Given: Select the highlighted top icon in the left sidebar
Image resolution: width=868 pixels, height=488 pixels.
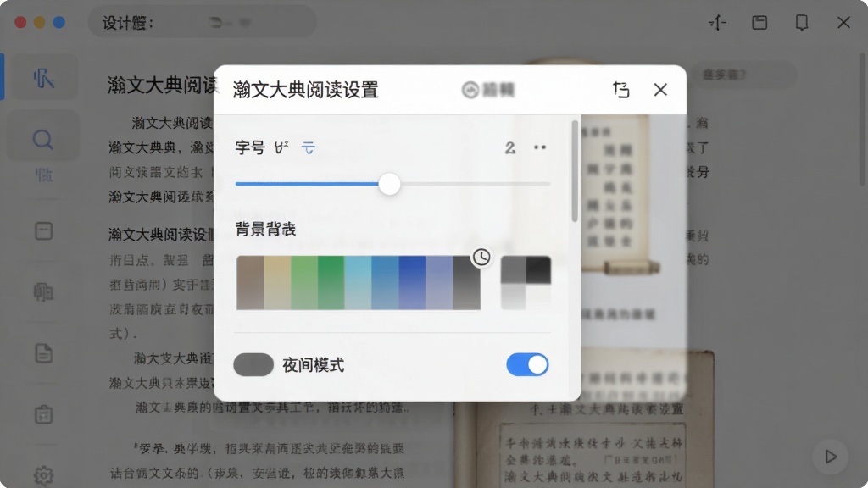Looking at the screenshot, I should click(43, 78).
